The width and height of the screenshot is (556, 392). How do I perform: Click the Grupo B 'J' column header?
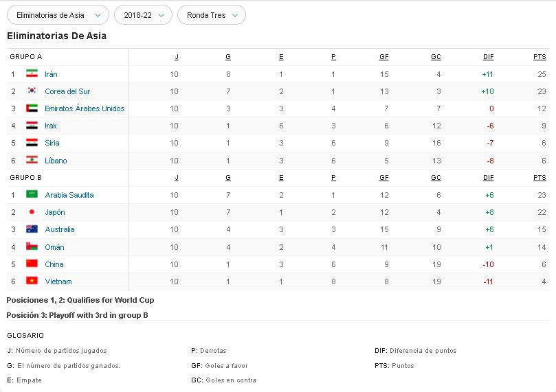coord(176,178)
